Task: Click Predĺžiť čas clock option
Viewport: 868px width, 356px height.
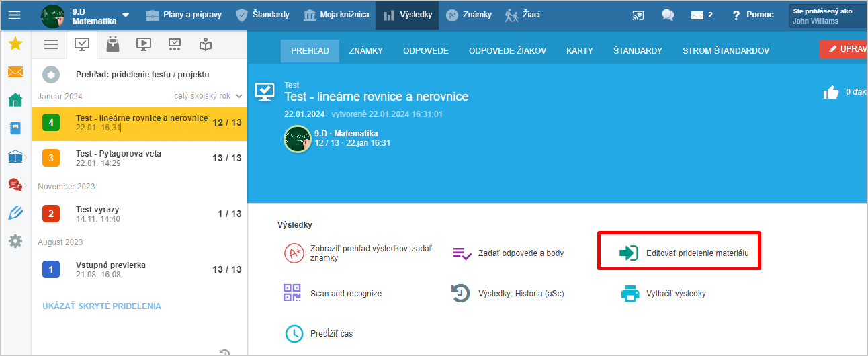Action: [x=318, y=334]
